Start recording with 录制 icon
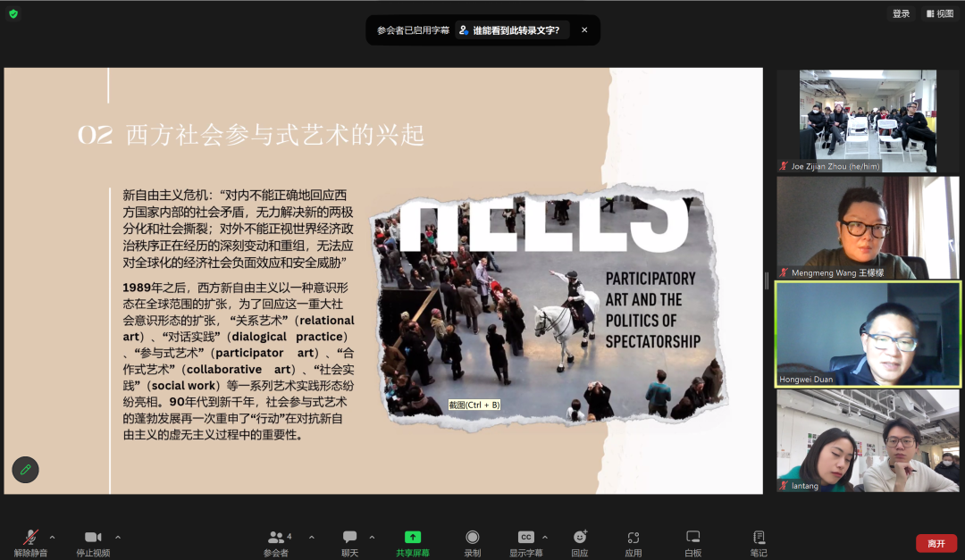Screen dimensions: 965x560 (472, 543)
